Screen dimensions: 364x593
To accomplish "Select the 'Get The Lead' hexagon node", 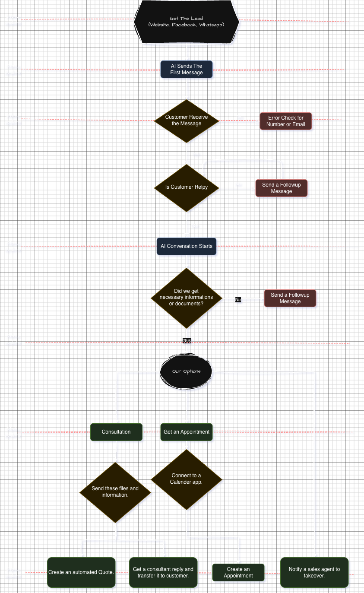I will [x=186, y=22].
